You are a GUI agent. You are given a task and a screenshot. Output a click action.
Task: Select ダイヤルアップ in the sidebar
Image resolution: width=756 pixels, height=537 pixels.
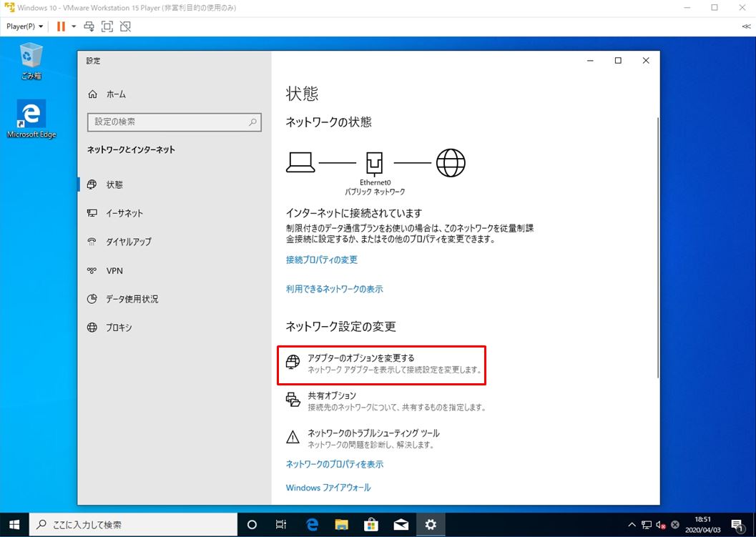[x=129, y=242]
